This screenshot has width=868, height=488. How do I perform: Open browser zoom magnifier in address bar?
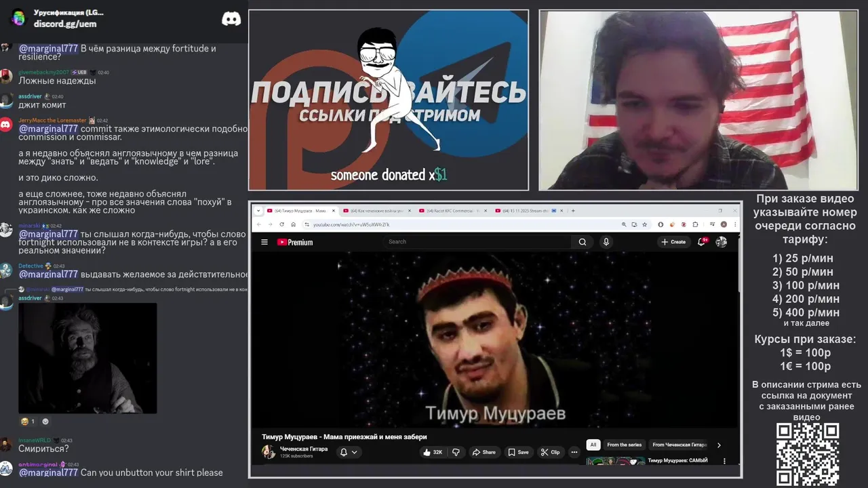click(x=624, y=224)
